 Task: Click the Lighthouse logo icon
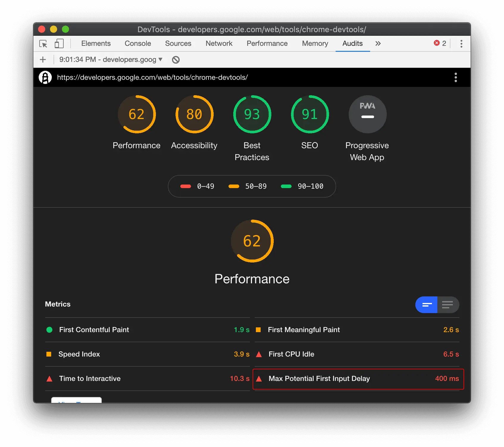point(45,77)
